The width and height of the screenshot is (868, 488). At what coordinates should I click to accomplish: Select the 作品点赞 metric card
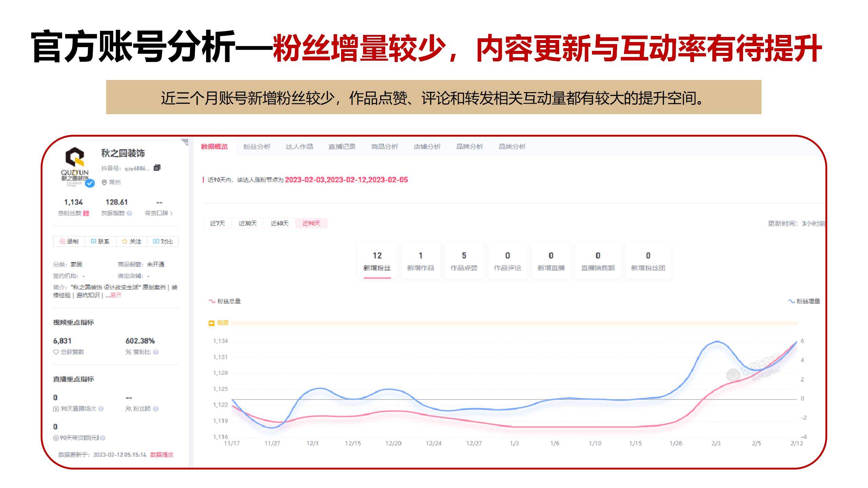(x=464, y=261)
